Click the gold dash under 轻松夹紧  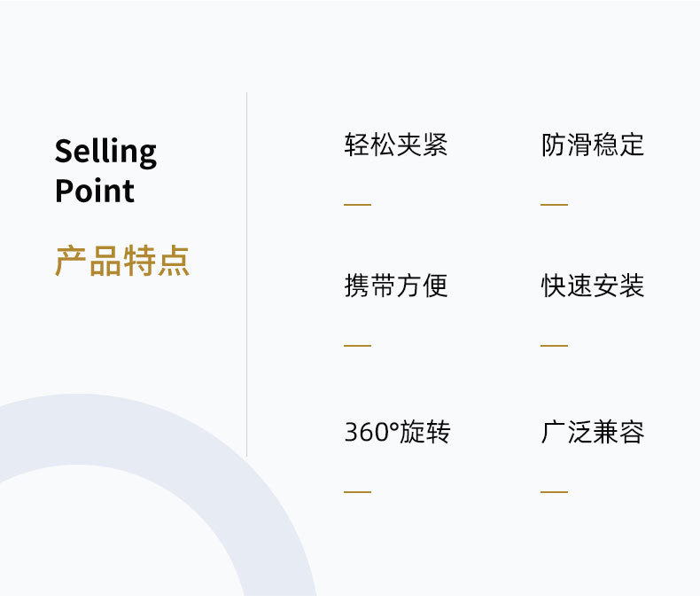point(357,205)
